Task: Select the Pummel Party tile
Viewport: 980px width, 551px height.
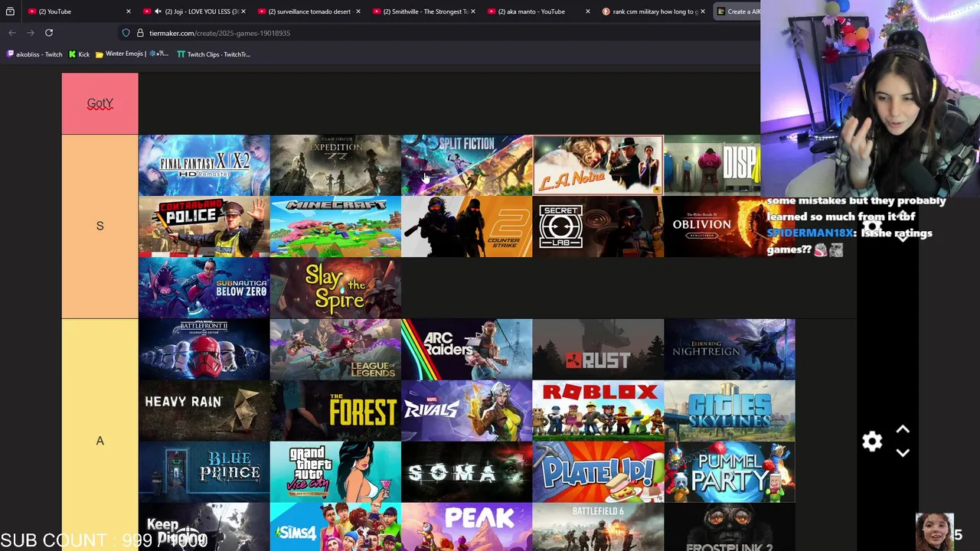Action: (730, 472)
